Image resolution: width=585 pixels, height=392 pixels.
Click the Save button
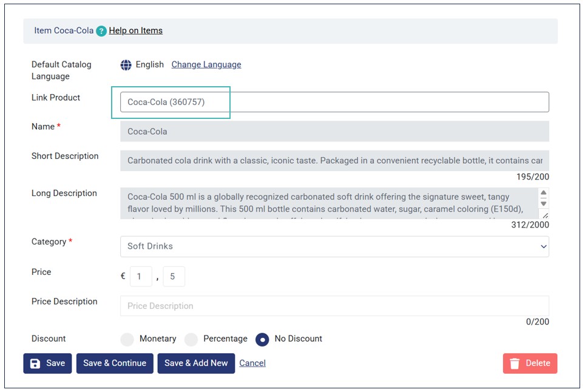point(47,363)
